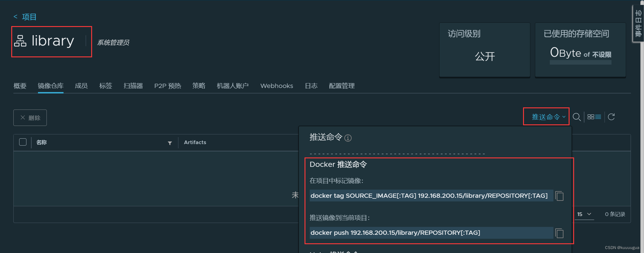Click the library project organization icon
This screenshot has height=253, width=644.
[20, 41]
